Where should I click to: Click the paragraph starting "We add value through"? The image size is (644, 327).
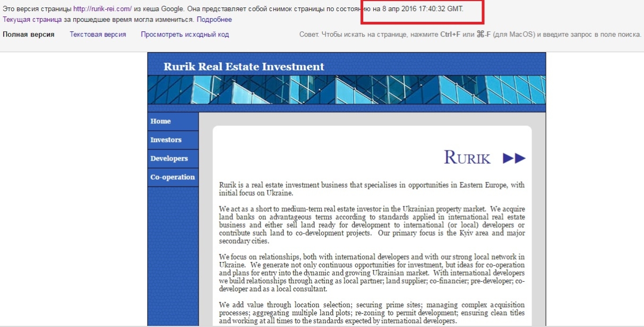tap(372, 313)
